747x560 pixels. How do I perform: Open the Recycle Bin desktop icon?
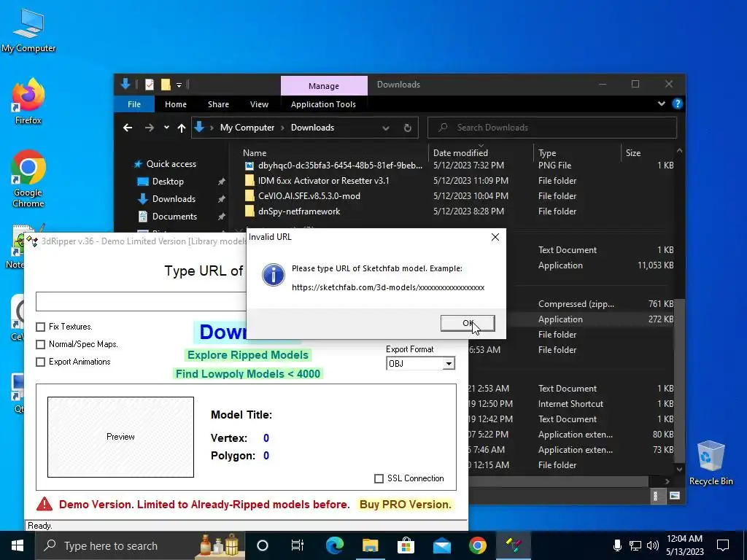click(x=711, y=463)
